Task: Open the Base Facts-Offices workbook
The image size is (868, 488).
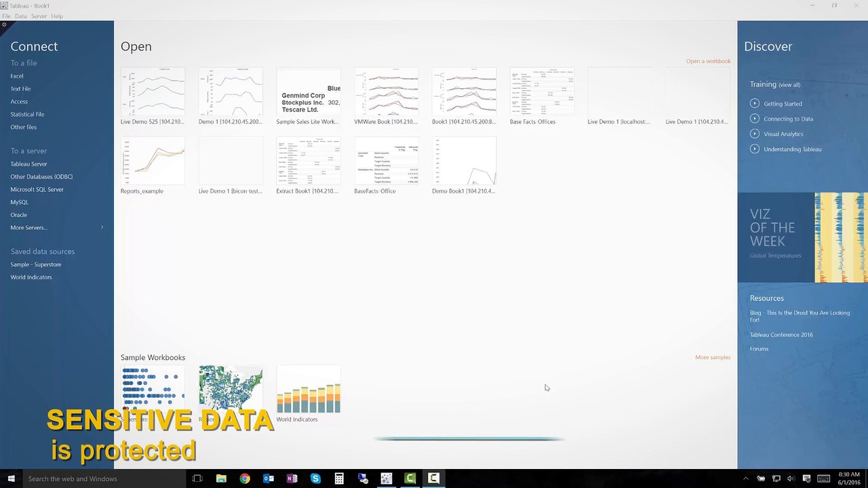Action: click(x=542, y=96)
